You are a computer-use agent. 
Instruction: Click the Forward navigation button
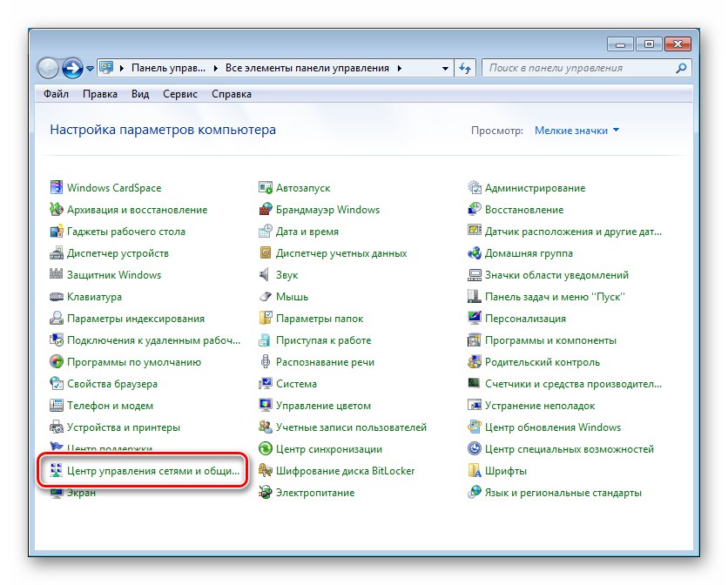pyautogui.click(x=72, y=68)
